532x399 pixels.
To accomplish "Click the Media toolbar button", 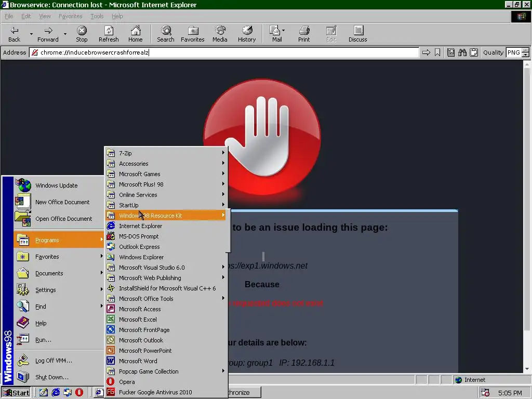I will tap(220, 34).
